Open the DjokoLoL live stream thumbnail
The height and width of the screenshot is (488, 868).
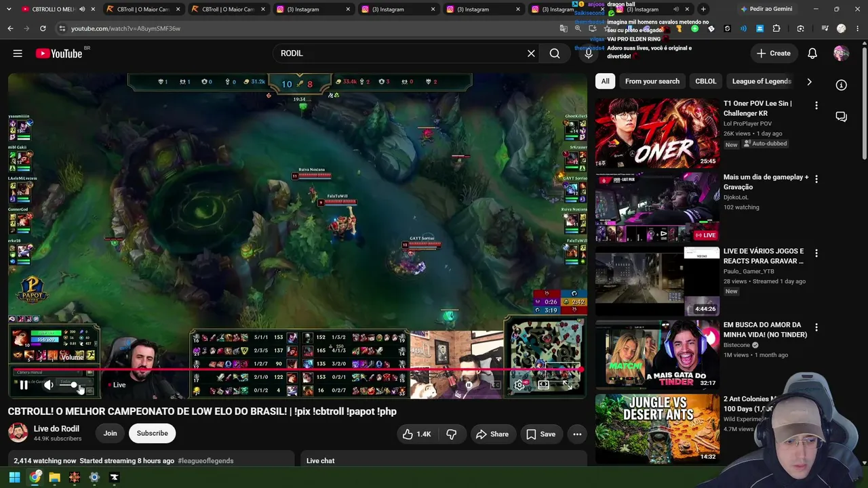tap(657, 207)
